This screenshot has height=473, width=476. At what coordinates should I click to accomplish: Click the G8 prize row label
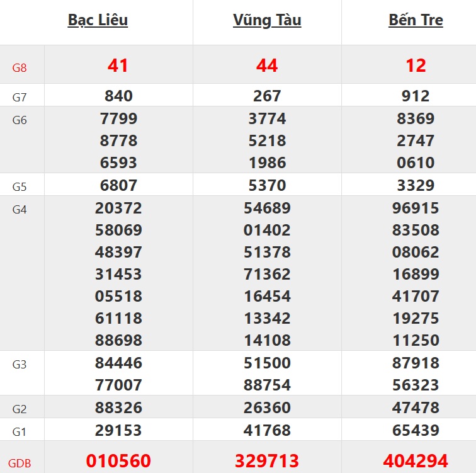[x=20, y=67]
